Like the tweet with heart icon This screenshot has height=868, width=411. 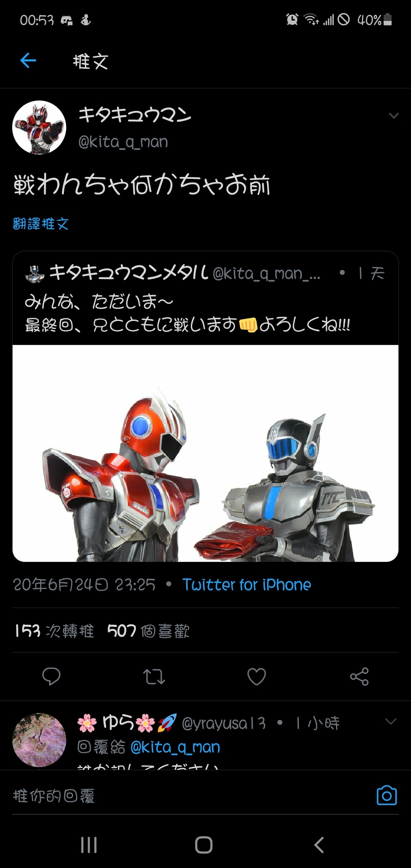(256, 677)
